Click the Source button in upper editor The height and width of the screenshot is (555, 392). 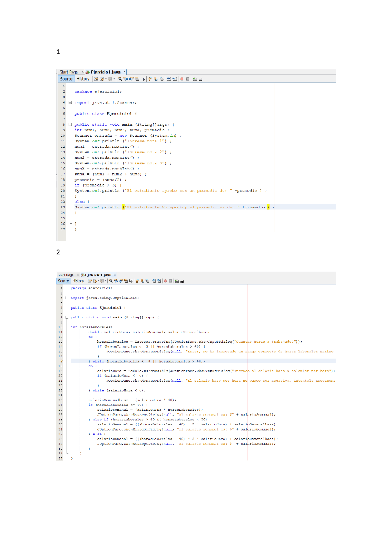point(66,79)
